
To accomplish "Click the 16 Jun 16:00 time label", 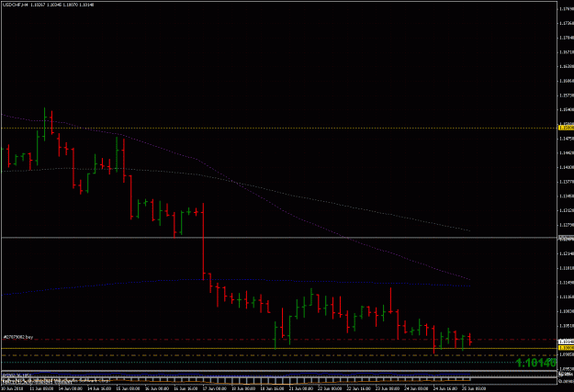I will click(x=186, y=388).
